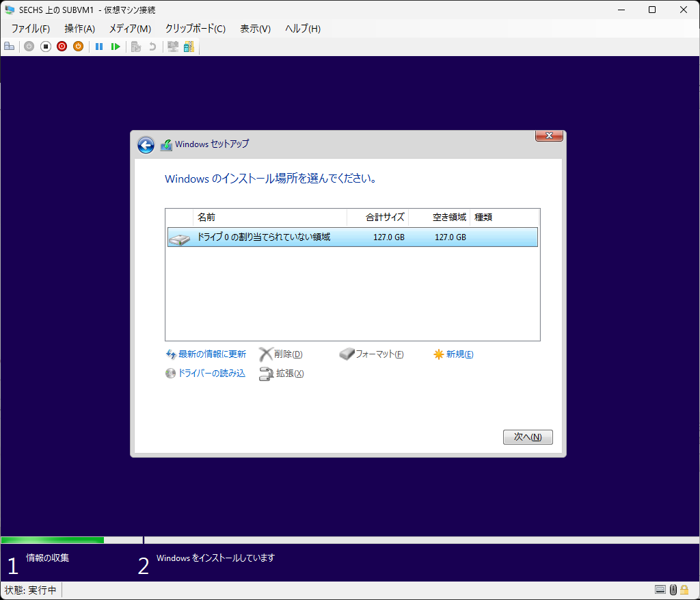
Task: Click the keyboard icon in the status bar
Action: pos(660,590)
